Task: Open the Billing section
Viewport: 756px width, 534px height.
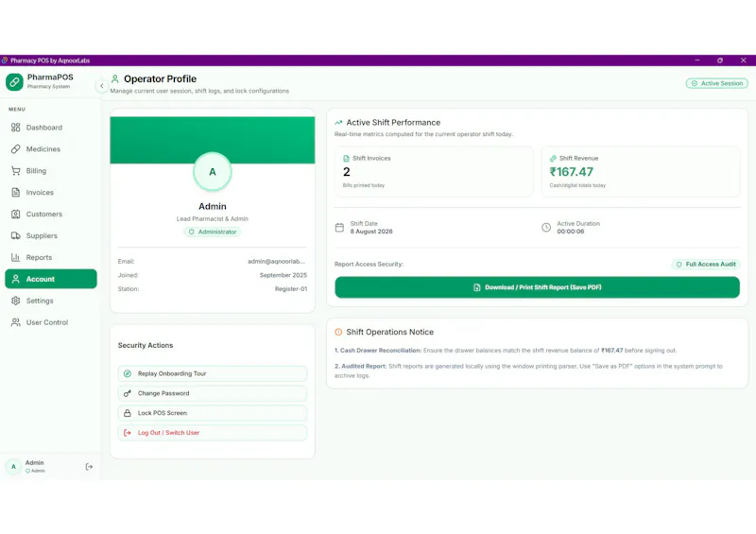Action: [x=51, y=171]
